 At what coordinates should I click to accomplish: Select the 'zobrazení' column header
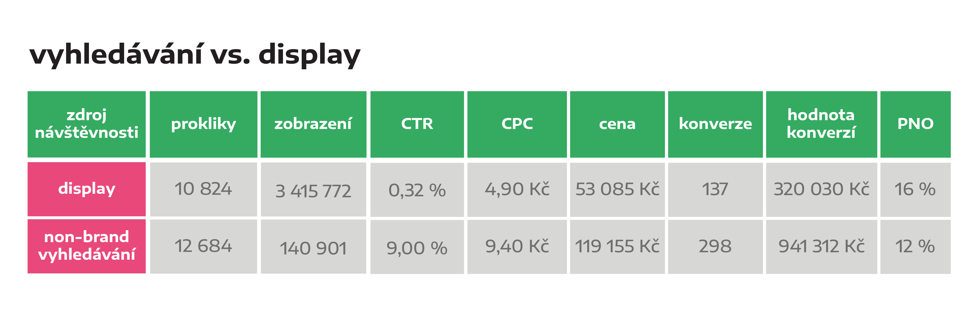(313, 124)
